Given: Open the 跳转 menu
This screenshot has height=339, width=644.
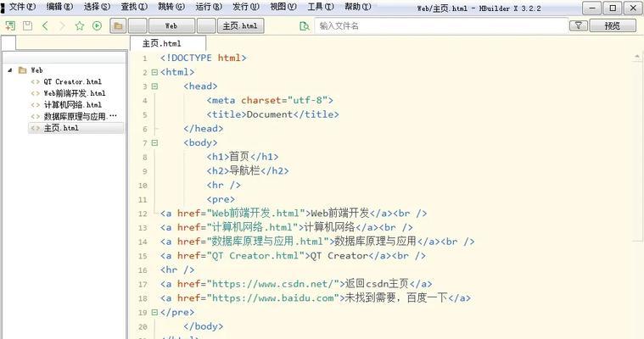Looking at the screenshot, I should (171, 7).
